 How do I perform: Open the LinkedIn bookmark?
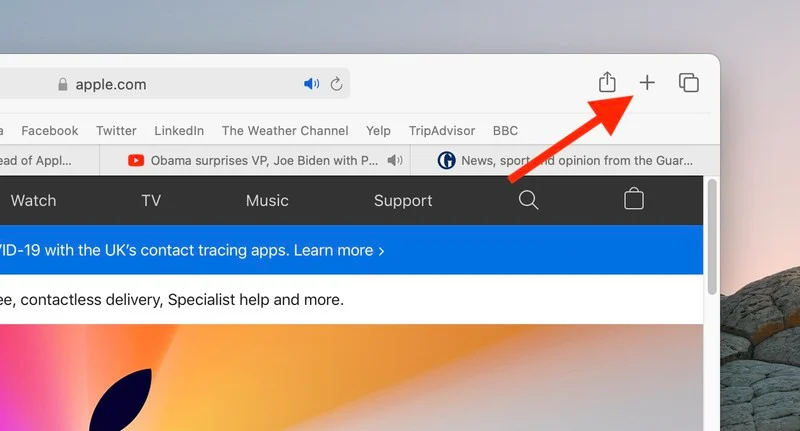tap(179, 131)
